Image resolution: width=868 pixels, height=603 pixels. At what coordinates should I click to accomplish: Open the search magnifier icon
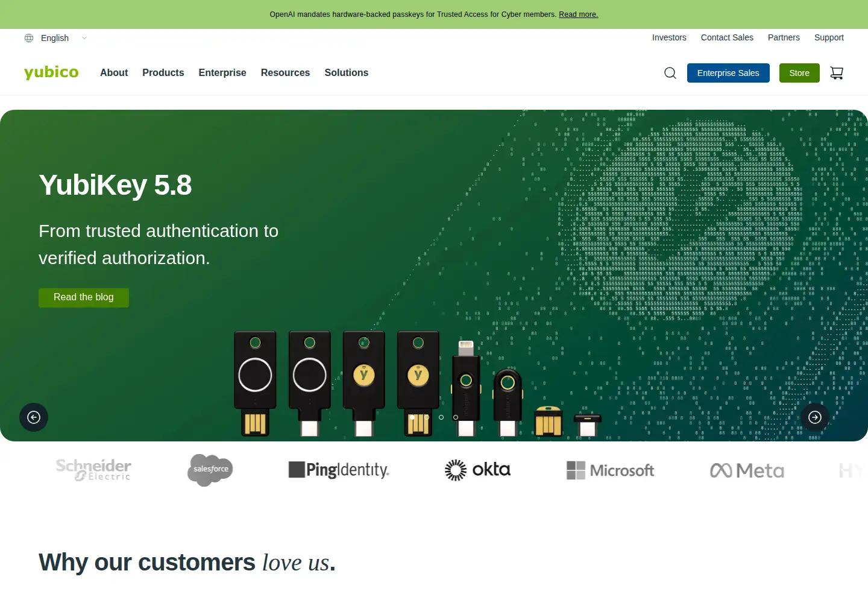tap(670, 73)
